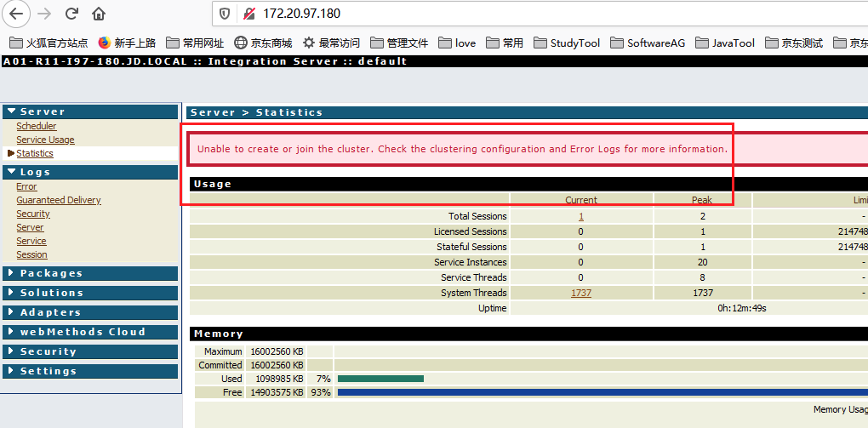868x428 pixels.
Task: Expand the Adapters menu section
Action: [90, 313]
